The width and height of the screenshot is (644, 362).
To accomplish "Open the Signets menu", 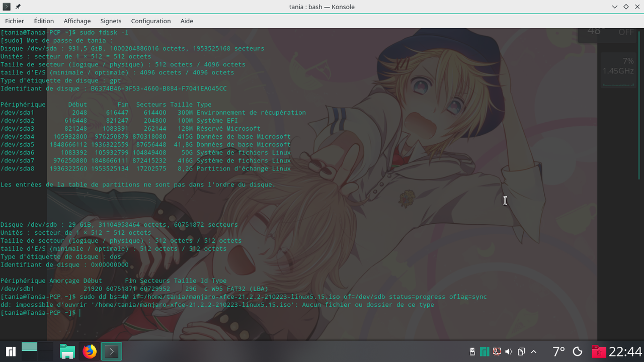I will pos(111,21).
